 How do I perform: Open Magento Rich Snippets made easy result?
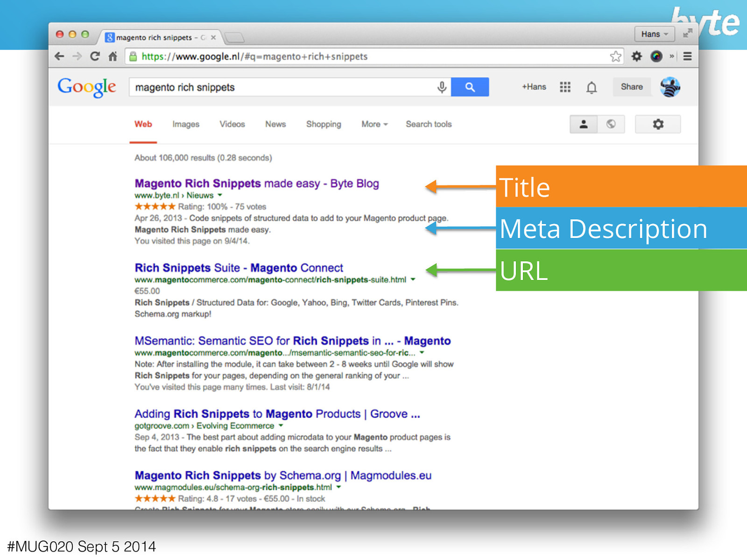(257, 183)
